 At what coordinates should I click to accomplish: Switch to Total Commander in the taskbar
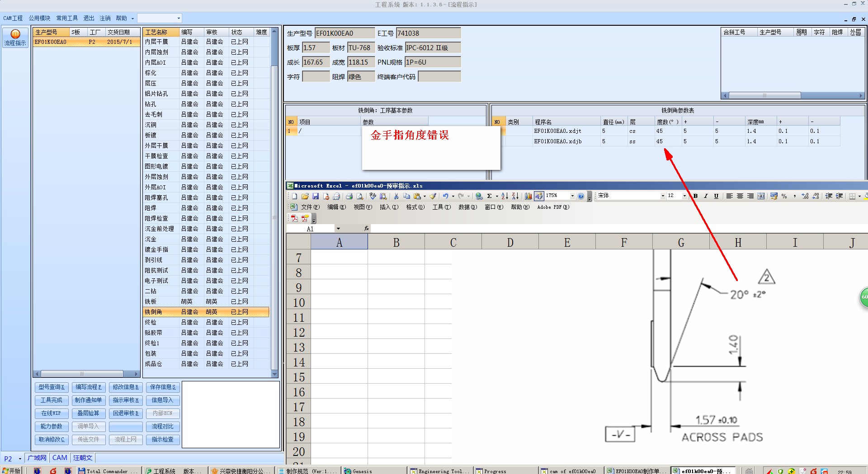pos(108,471)
